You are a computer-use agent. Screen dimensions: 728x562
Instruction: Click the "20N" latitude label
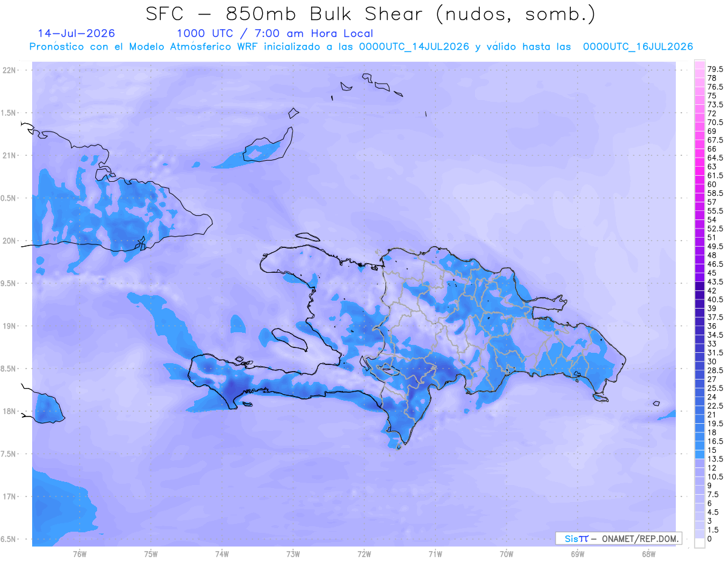coord(9,241)
